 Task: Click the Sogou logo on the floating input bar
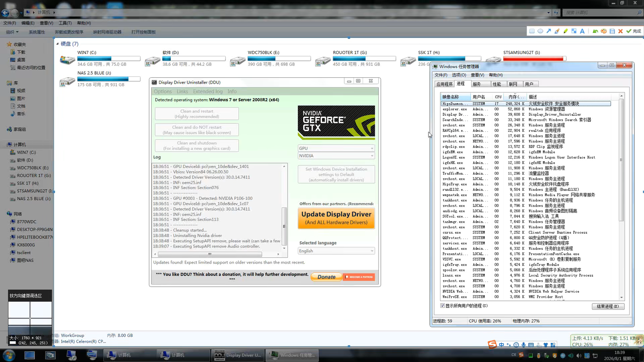492,344
